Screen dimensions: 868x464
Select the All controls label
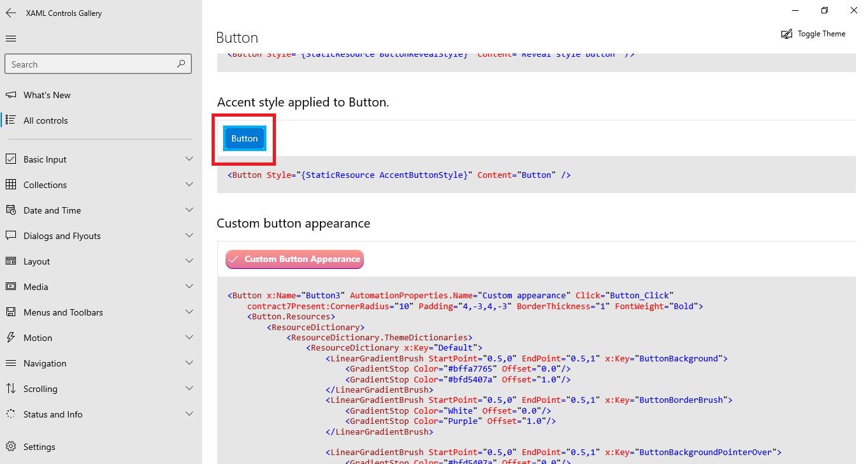pos(45,120)
